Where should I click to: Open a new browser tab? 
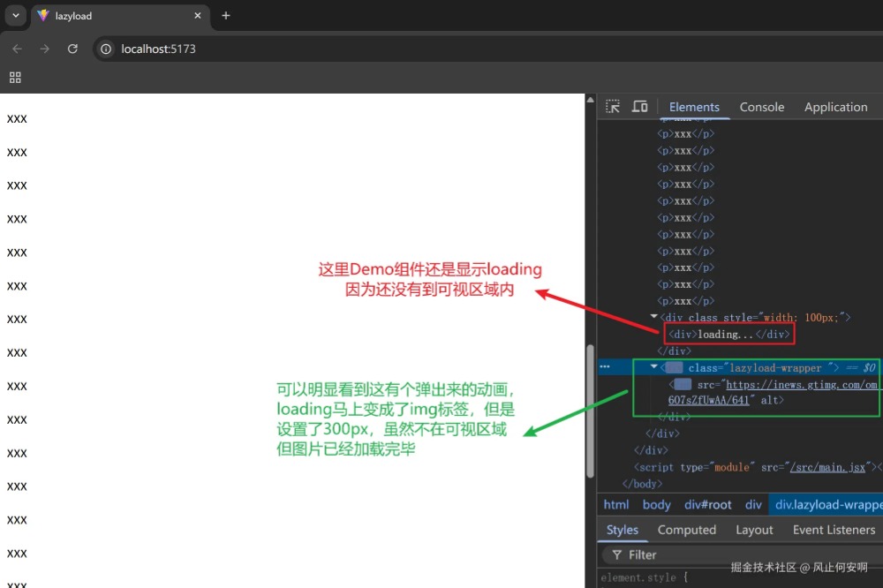coord(226,16)
